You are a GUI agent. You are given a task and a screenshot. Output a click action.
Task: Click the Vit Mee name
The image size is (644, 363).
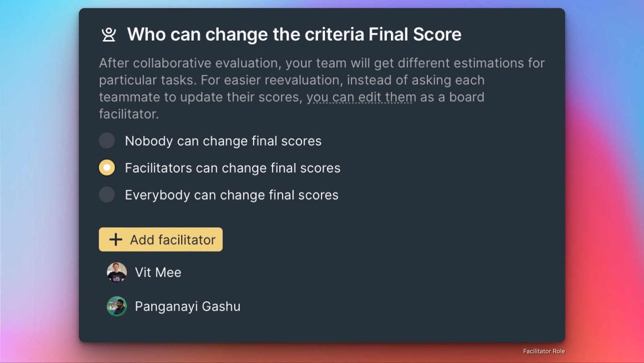(158, 273)
